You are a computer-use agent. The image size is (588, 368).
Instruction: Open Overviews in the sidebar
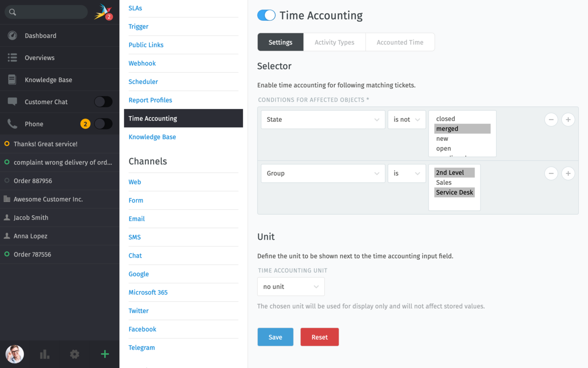pyautogui.click(x=39, y=57)
